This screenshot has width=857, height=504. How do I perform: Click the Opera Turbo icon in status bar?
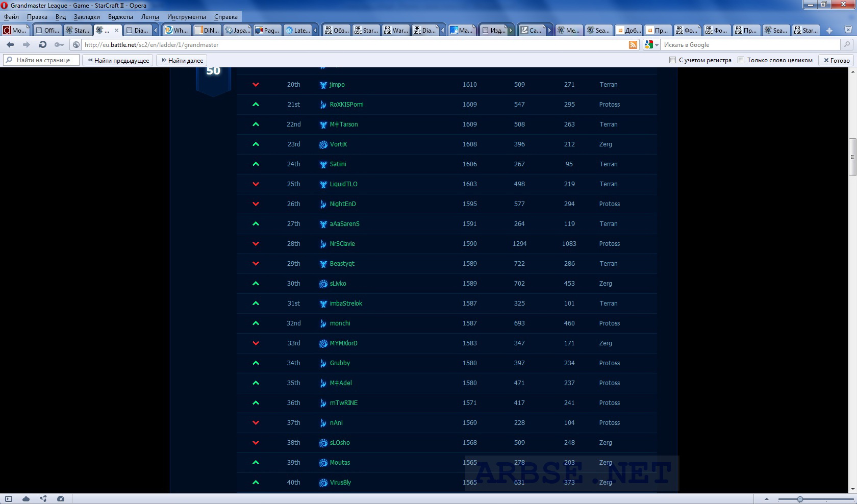pyautogui.click(x=61, y=499)
